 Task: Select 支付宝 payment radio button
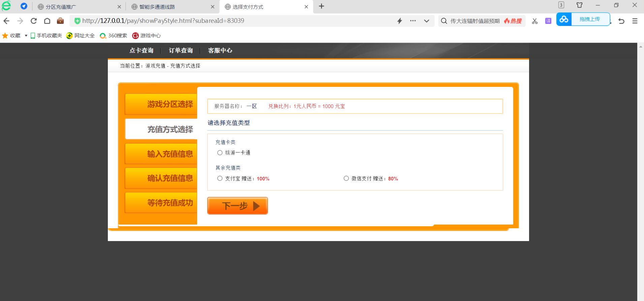(220, 178)
